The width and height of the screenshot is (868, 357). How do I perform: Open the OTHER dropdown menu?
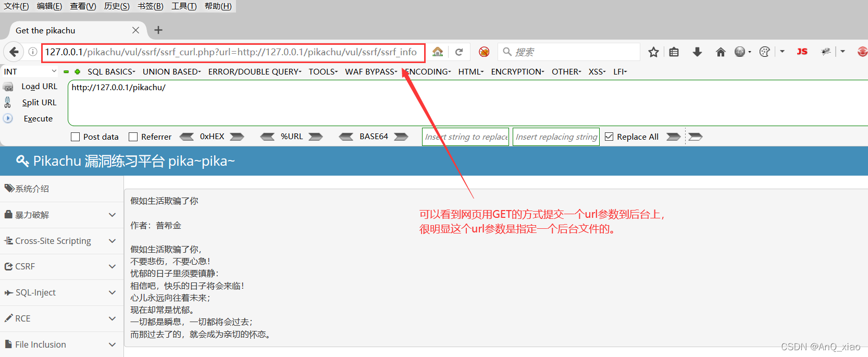566,71
